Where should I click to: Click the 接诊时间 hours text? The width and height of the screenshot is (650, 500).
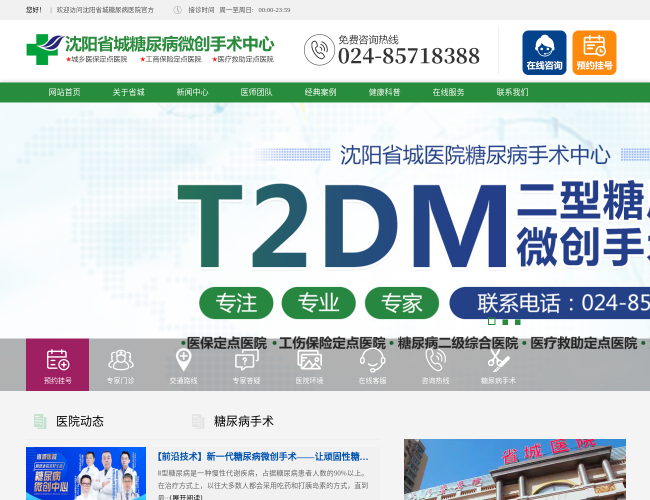pos(239,10)
